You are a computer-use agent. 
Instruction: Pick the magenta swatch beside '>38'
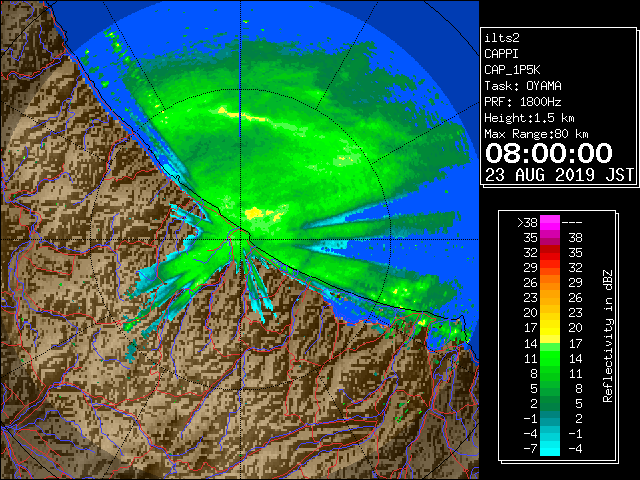550,222
